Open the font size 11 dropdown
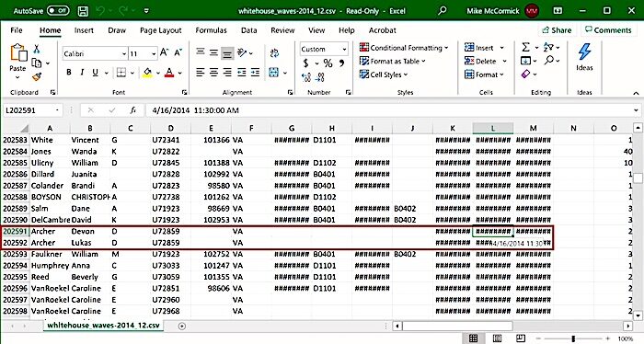Image resolution: width=644 pixels, height=344 pixels. tap(154, 53)
